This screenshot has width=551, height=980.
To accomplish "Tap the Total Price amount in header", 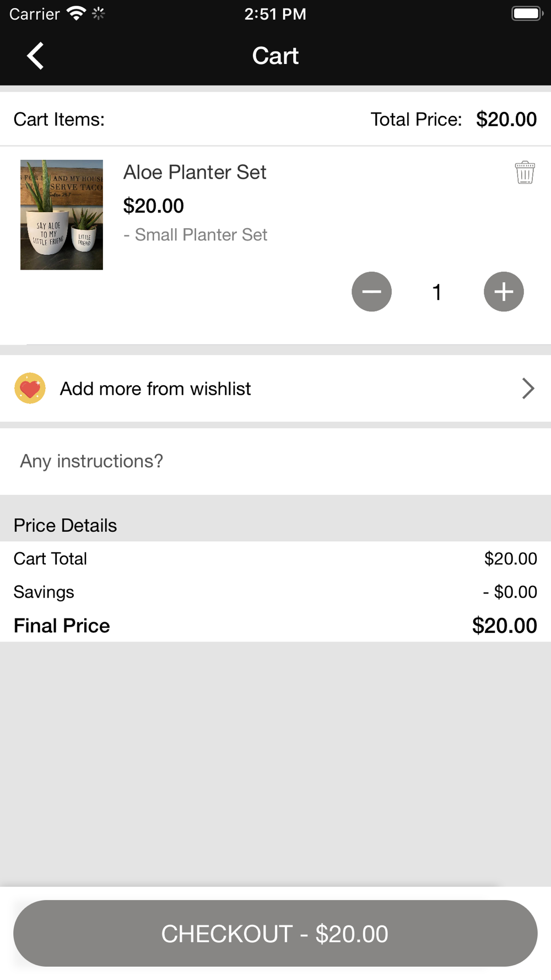I will coord(506,120).
